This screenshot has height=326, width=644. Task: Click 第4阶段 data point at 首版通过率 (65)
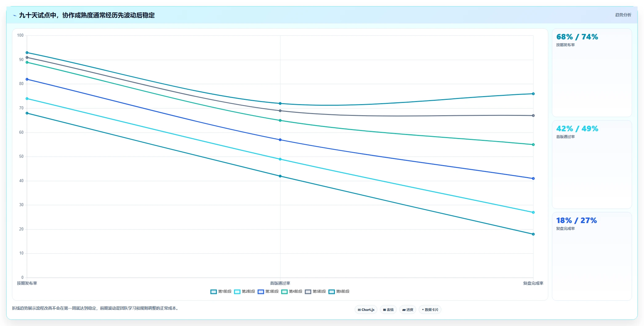pyautogui.click(x=280, y=120)
